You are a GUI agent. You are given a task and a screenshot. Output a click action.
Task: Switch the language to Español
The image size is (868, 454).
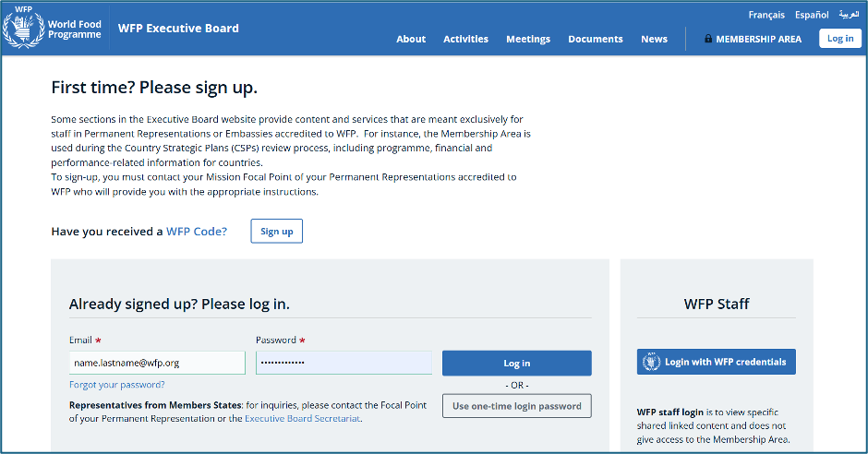click(812, 15)
